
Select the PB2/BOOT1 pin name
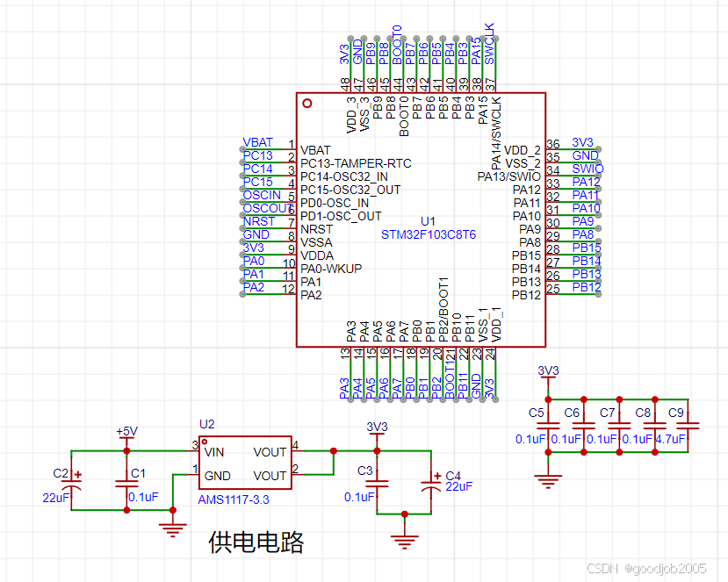[443, 310]
